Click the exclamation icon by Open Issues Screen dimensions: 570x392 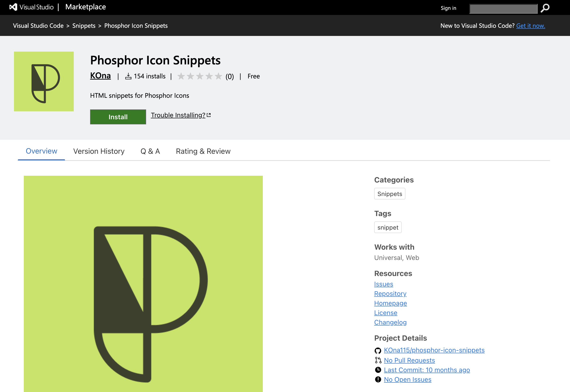tap(378, 379)
